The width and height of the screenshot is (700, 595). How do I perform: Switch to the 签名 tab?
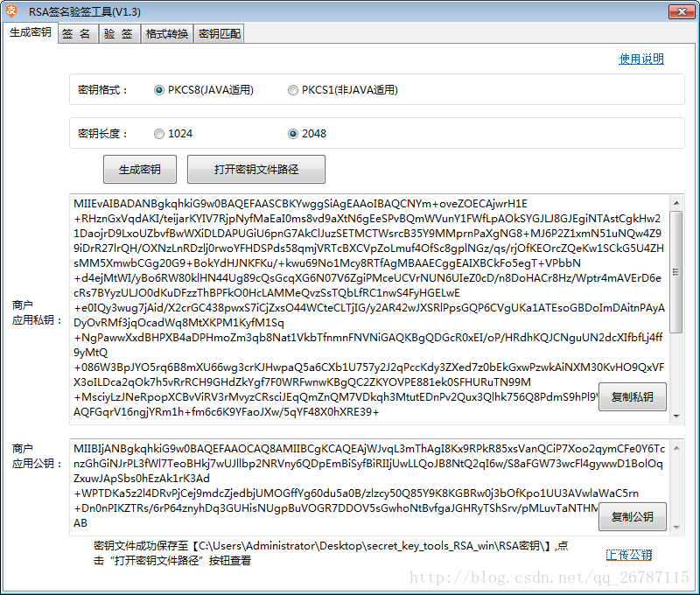[77, 32]
